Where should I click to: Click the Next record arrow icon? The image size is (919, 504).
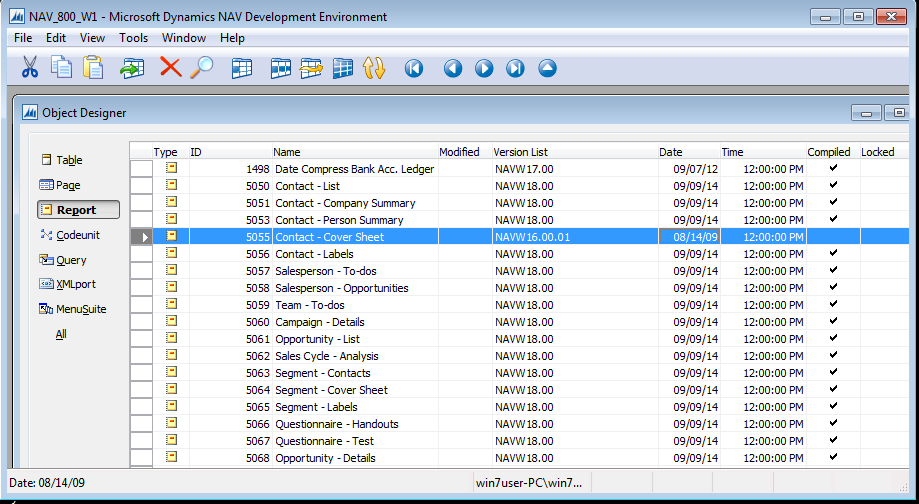pyautogui.click(x=484, y=68)
